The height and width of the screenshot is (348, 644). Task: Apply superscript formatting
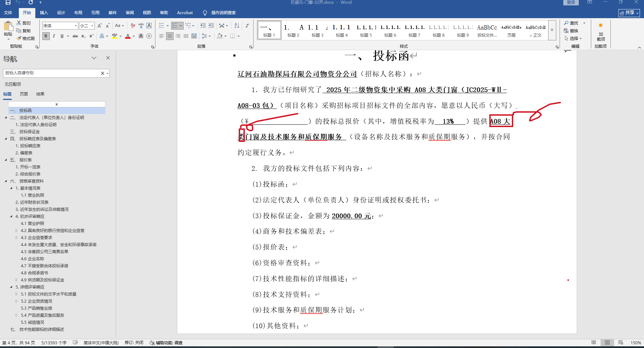click(91, 36)
